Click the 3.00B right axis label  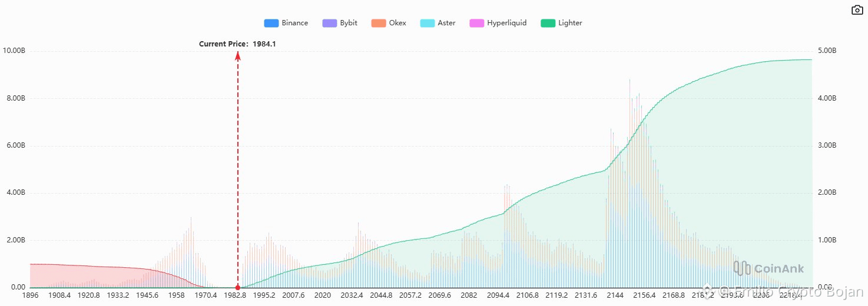tap(826, 145)
